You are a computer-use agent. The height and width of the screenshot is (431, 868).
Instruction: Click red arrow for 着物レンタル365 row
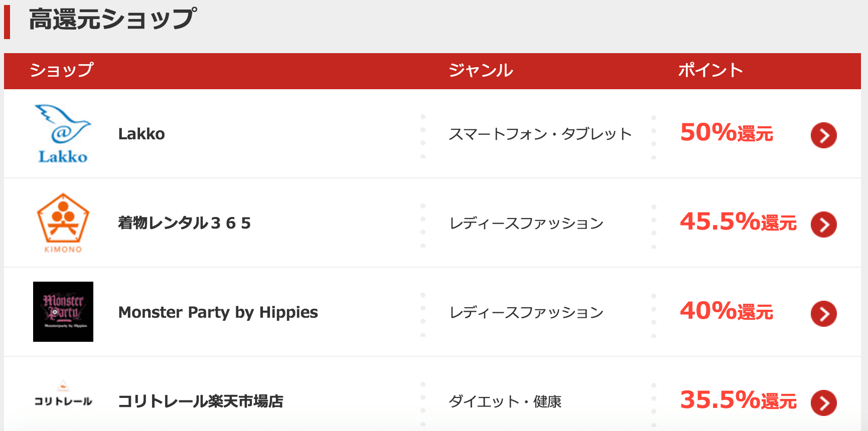(x=823, y=225)
